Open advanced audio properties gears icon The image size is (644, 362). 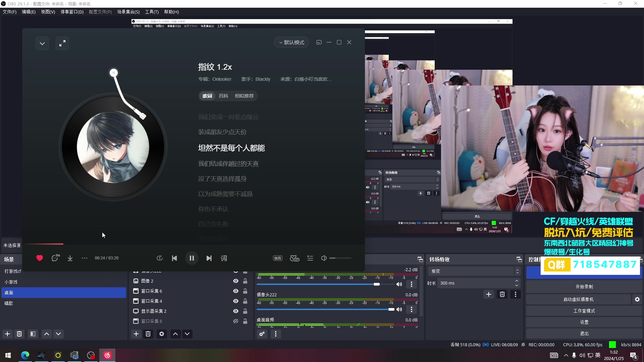[x=262, y=334]
